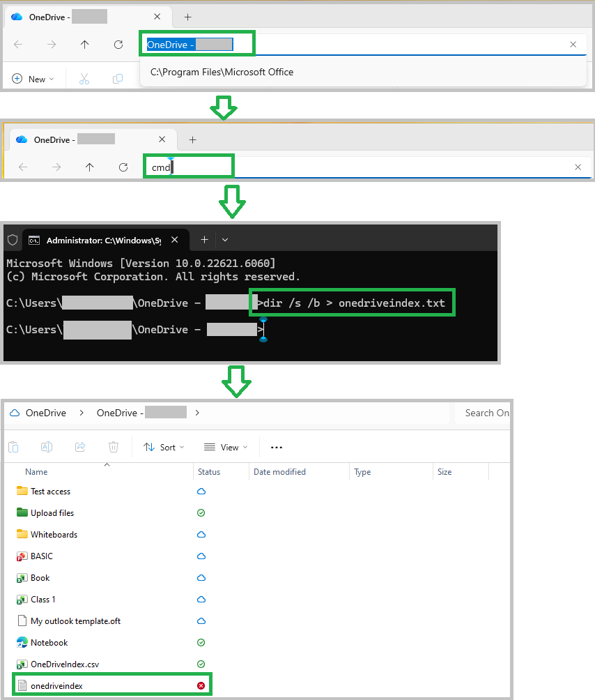
Task: Click the Forward arrow in the second Explorer window
Action: pos(56,167)
